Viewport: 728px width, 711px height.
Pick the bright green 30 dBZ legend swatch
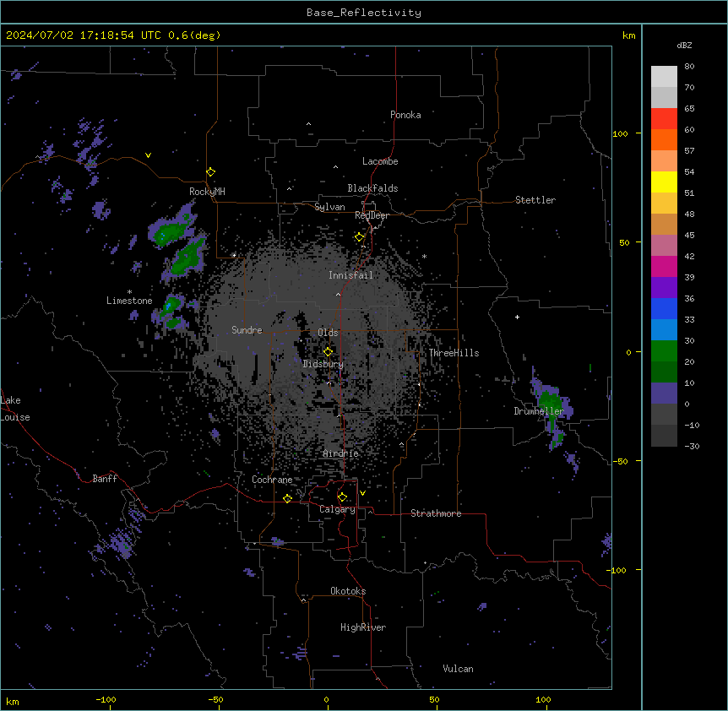(x=664, y=351)
